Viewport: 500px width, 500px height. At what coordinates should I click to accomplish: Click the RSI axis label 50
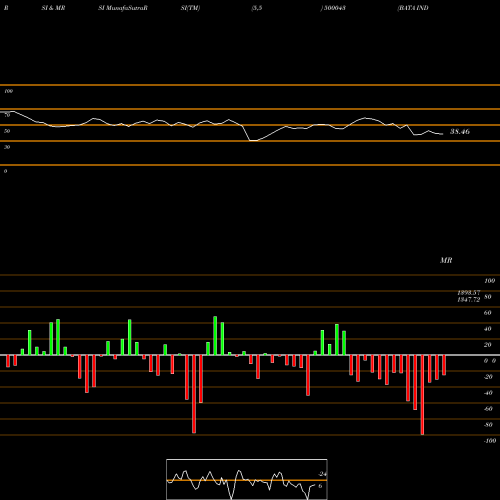pos(7,131)
